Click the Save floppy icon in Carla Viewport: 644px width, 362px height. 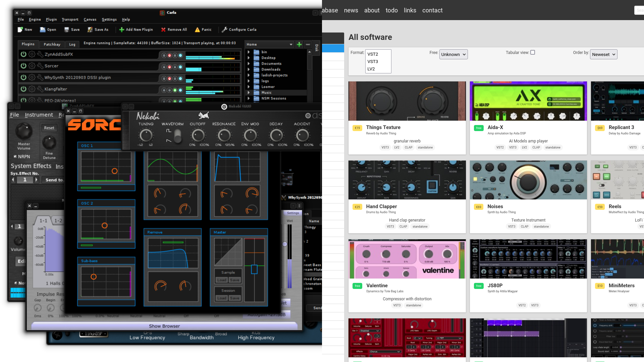click(66, 29)
